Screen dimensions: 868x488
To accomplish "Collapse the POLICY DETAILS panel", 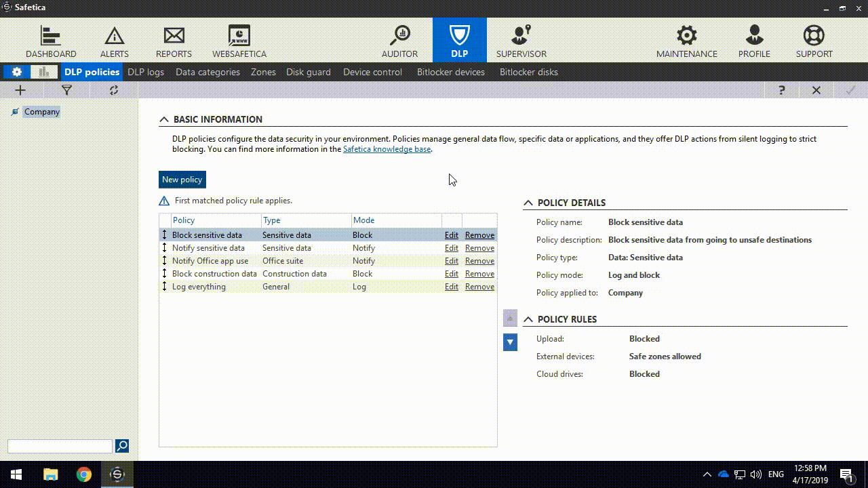I will point(528,202).
